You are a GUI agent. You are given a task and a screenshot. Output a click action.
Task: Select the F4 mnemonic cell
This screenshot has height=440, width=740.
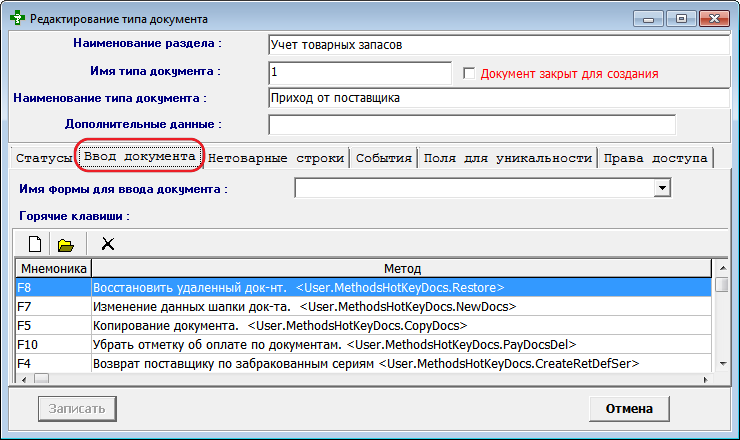point(53,364)
